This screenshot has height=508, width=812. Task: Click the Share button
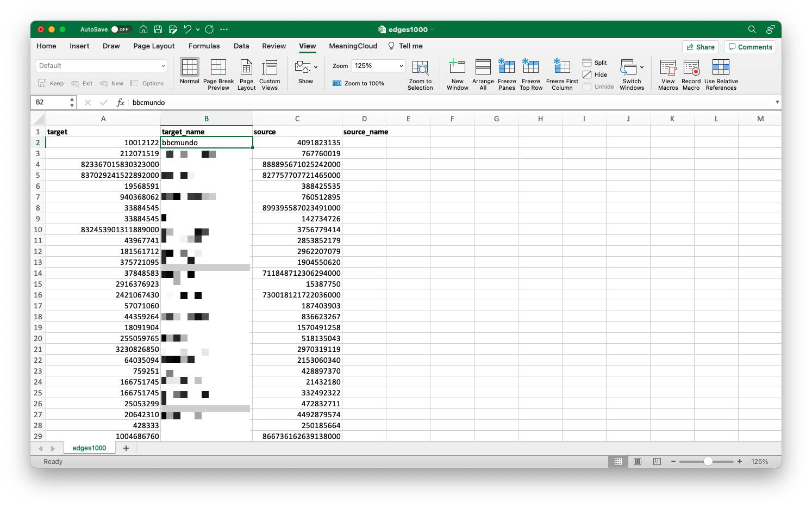[700, 47]
